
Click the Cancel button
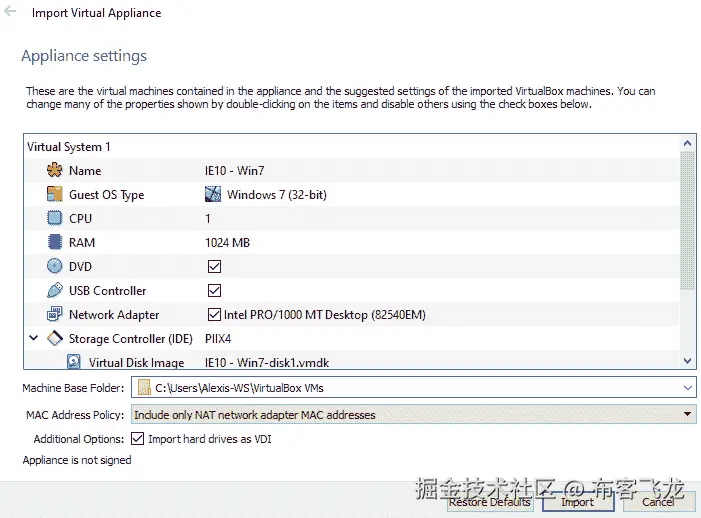click(x=658, y=502)
